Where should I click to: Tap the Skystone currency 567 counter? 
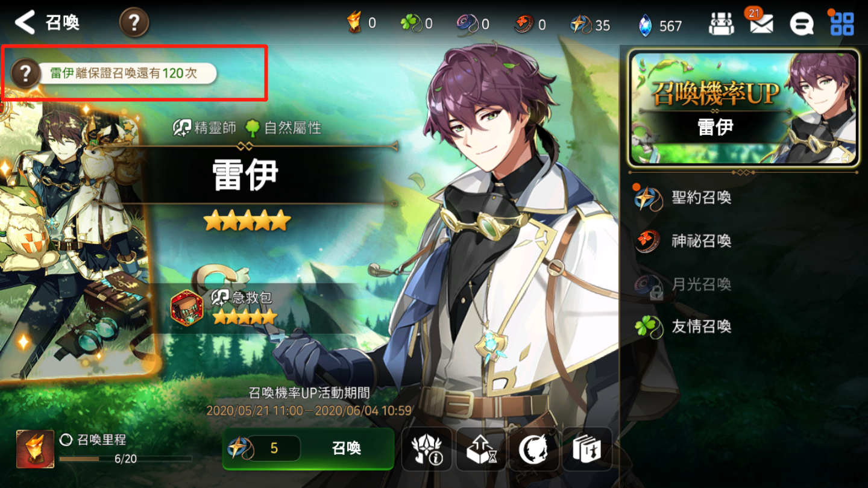click(660, 25)
